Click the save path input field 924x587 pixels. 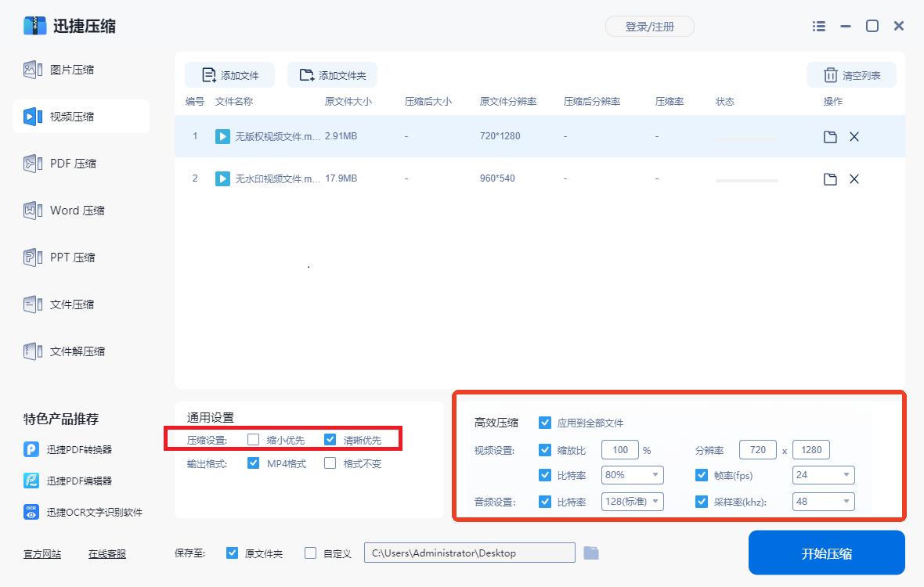pos(468,552)
